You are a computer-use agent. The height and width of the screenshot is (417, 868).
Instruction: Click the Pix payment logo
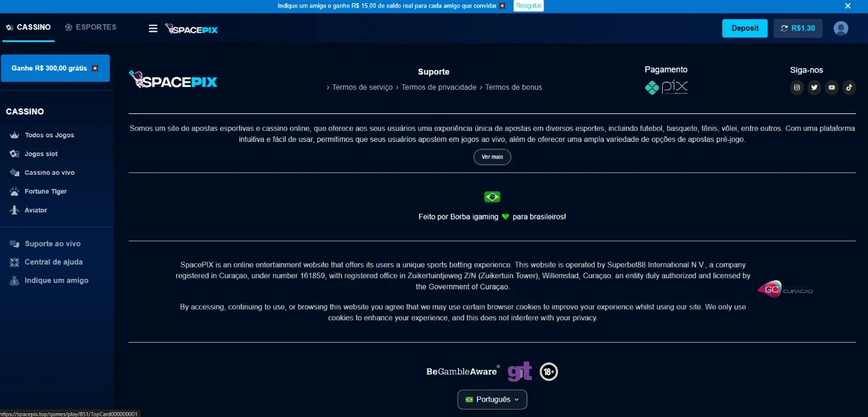666,87
